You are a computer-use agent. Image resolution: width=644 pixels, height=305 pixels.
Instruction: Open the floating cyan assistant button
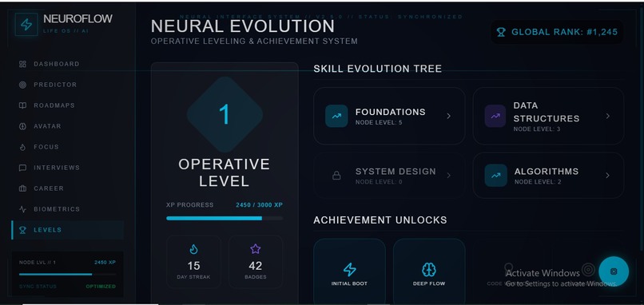(x=614, y=271)
